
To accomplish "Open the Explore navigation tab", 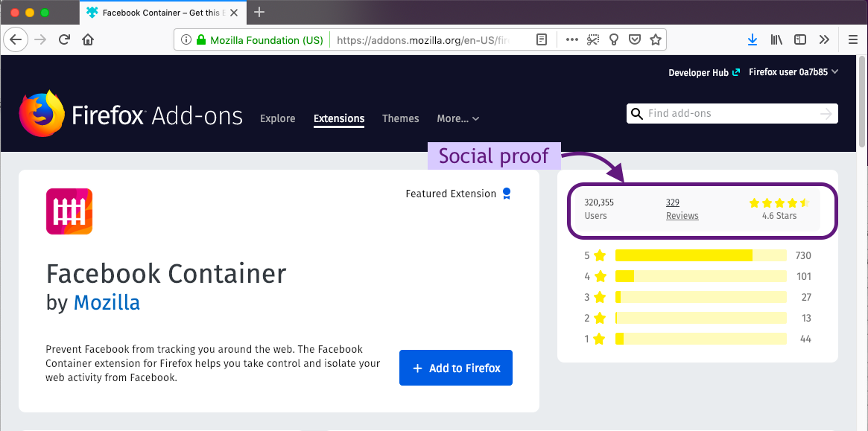I will click(277, 118).
